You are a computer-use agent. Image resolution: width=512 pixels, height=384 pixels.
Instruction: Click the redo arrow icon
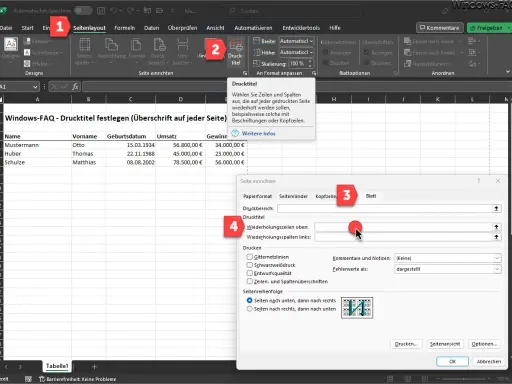[x=131, y=11]
